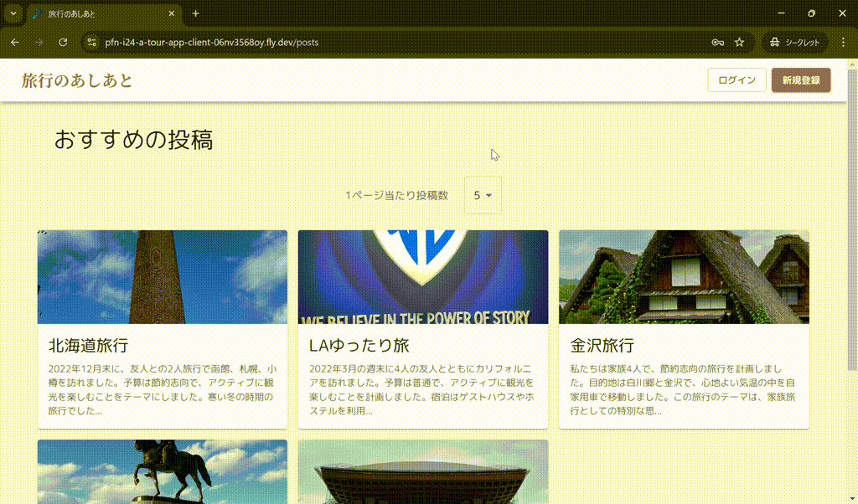Open the posts-per-page dropdown showing 5
The height and width of the screenshot is (504, 858).
pyautogui.click(x=483, y=195)
